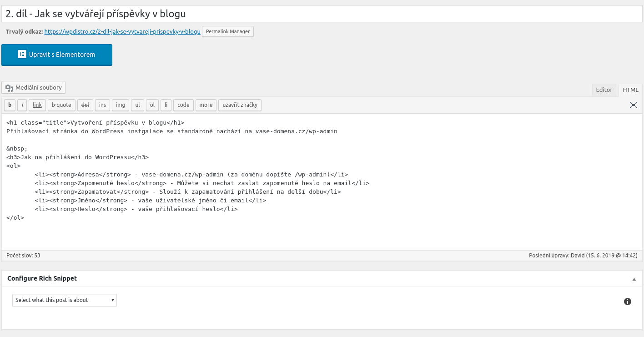The width and height of the screenshot is (644, 337).
Task: Click the 'Zapomenuté heslo' list item line
Action: [202, 183]
